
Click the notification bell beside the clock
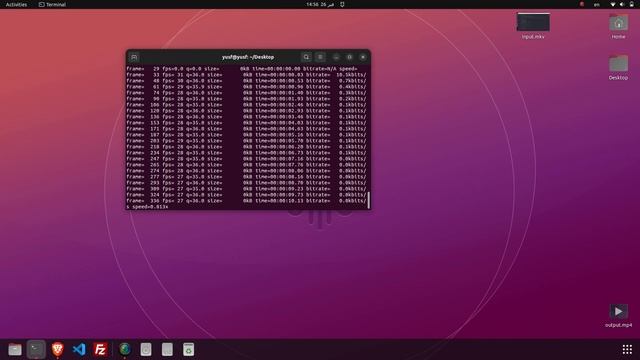click(x=342, y=4)
